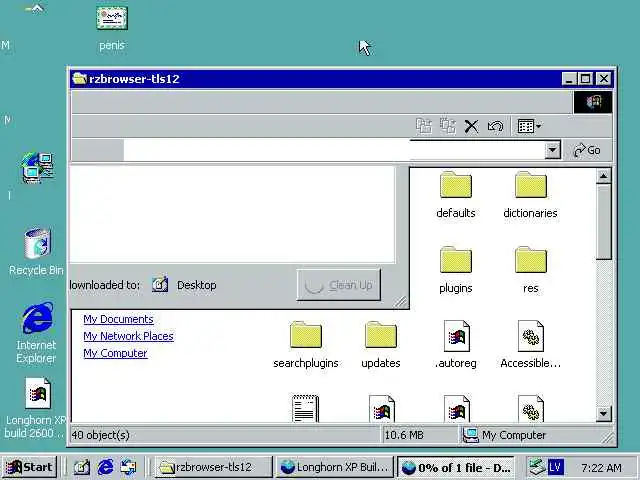Open the Desktop download location icon
Image resolution: width=640 pixels, height=480 pixels.
[160, 284]
